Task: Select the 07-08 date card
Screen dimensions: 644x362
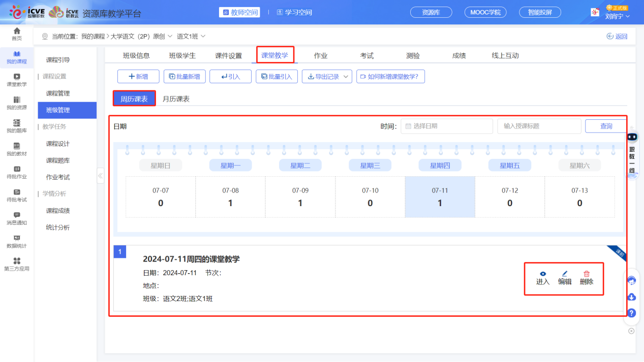Action: (x=230, y=197)
